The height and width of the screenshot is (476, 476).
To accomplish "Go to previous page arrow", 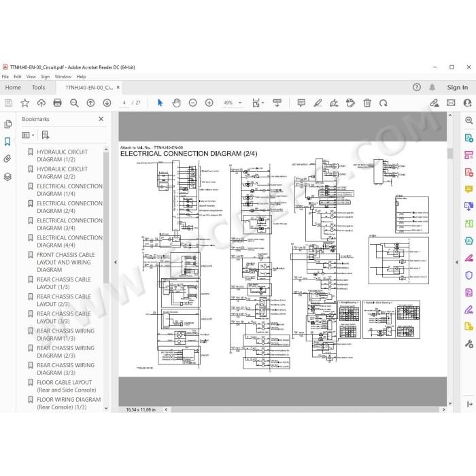I will click(x=90, y=103).
